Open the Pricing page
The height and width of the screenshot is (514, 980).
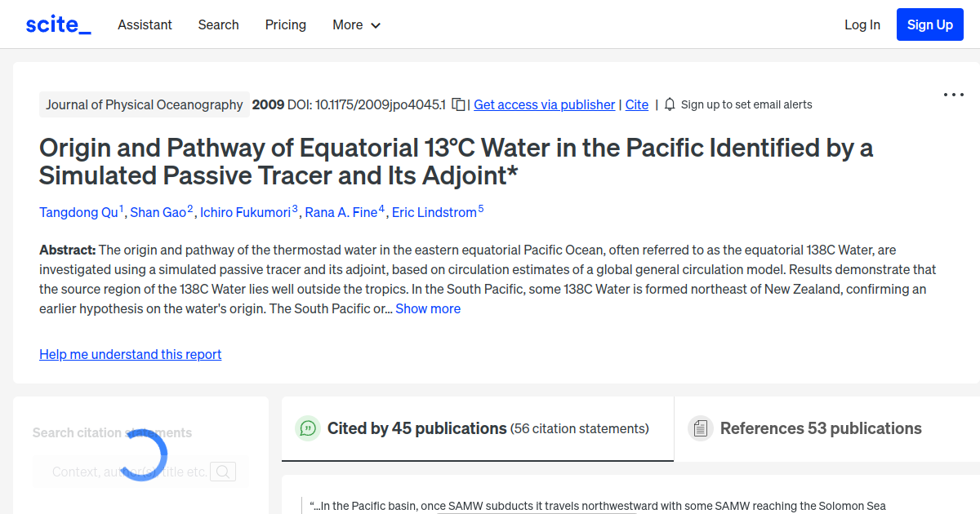[x=285, y=25]
